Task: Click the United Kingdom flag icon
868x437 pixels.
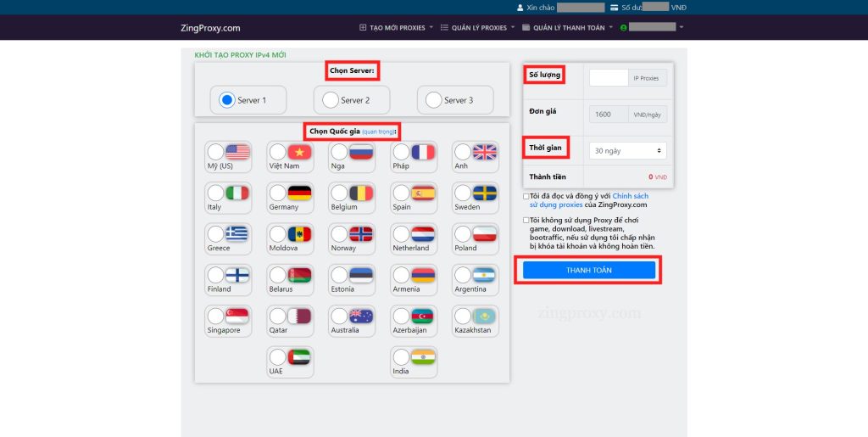Action: point(485,152)
